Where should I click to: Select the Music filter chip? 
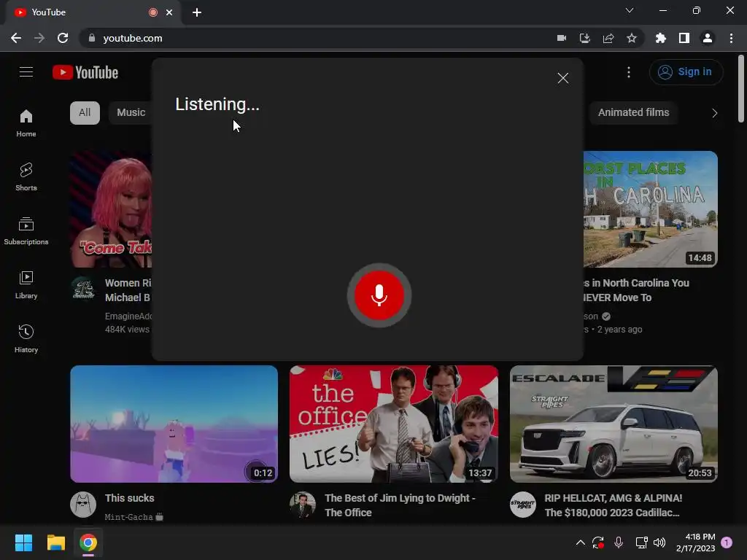click(x=131, y=113)
